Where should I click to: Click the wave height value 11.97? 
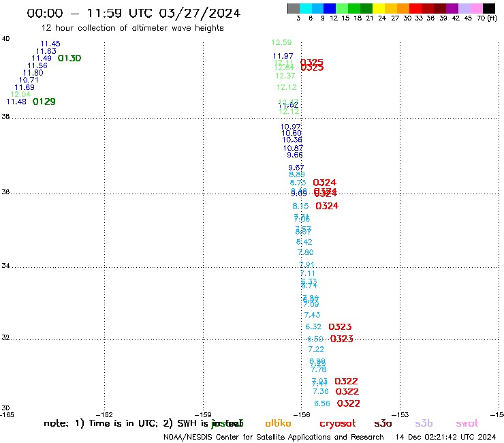(283, 56)
